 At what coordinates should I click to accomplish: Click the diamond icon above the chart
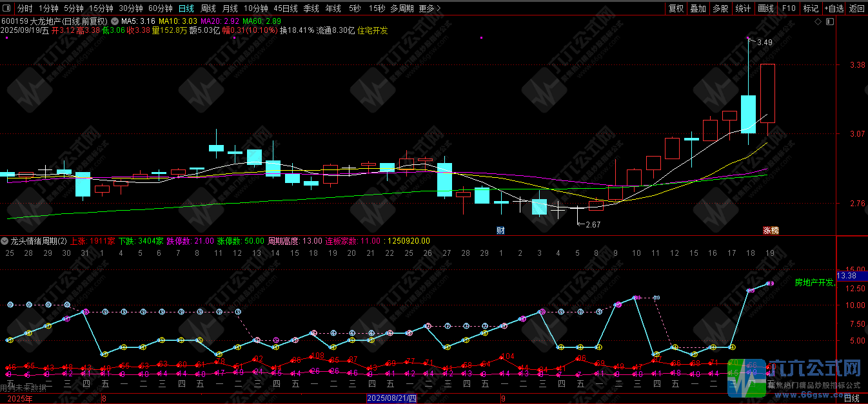pyautogui.click(x=818, y=21)
